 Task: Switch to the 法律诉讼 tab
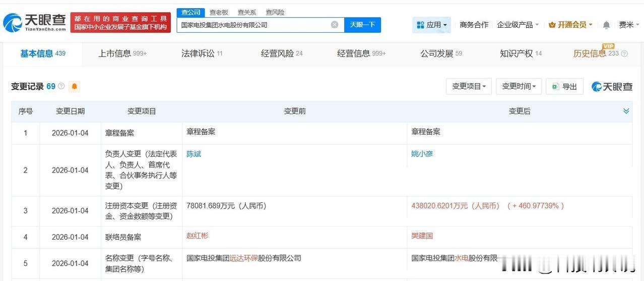coord(202,53)
